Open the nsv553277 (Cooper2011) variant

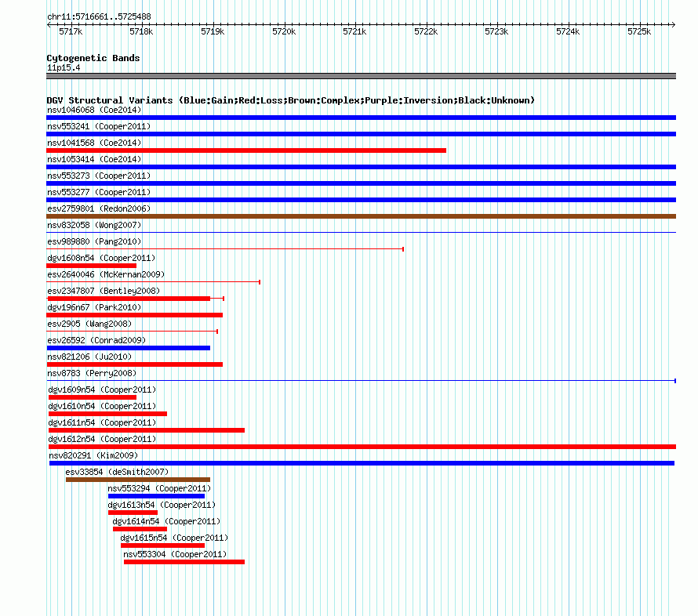point(99,192)
